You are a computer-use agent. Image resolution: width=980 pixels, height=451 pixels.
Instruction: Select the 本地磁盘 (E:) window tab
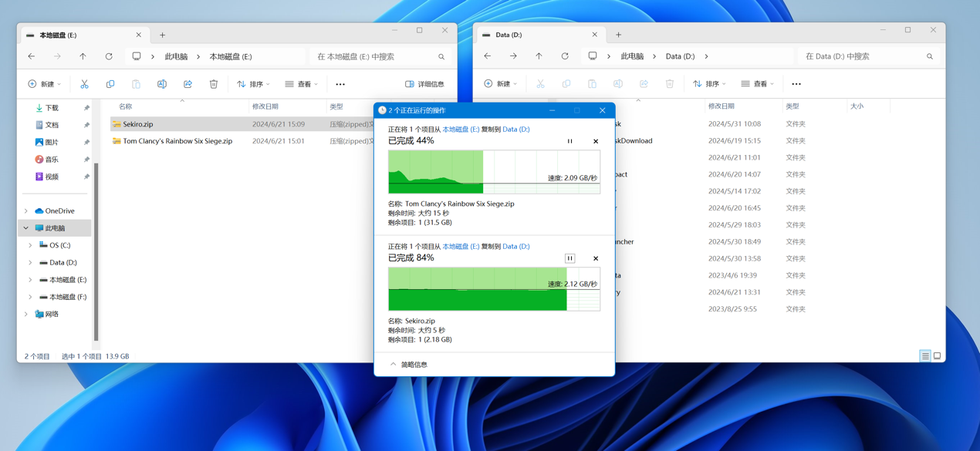(83, 35)
